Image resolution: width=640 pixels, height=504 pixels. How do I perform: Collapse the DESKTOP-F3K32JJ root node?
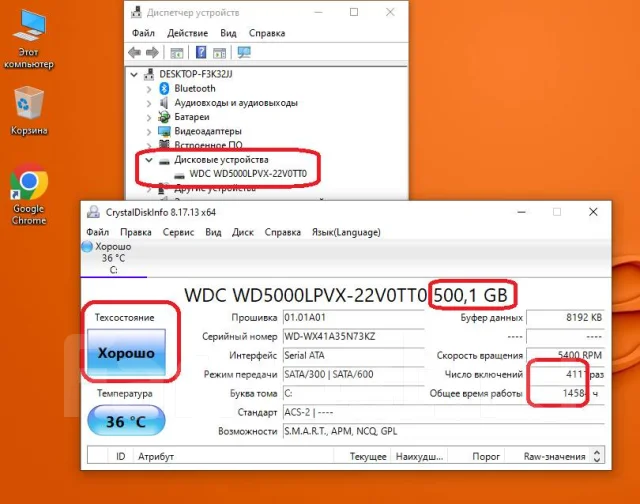134,75
